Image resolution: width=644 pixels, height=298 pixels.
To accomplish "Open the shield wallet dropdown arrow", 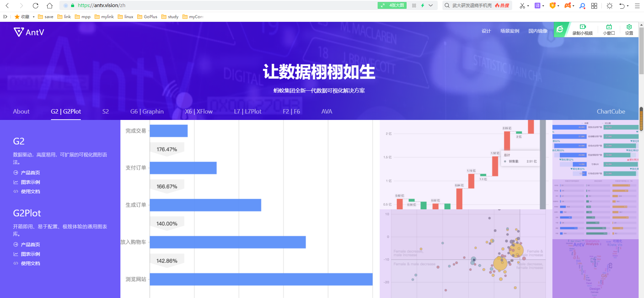I will click(558, 6).
